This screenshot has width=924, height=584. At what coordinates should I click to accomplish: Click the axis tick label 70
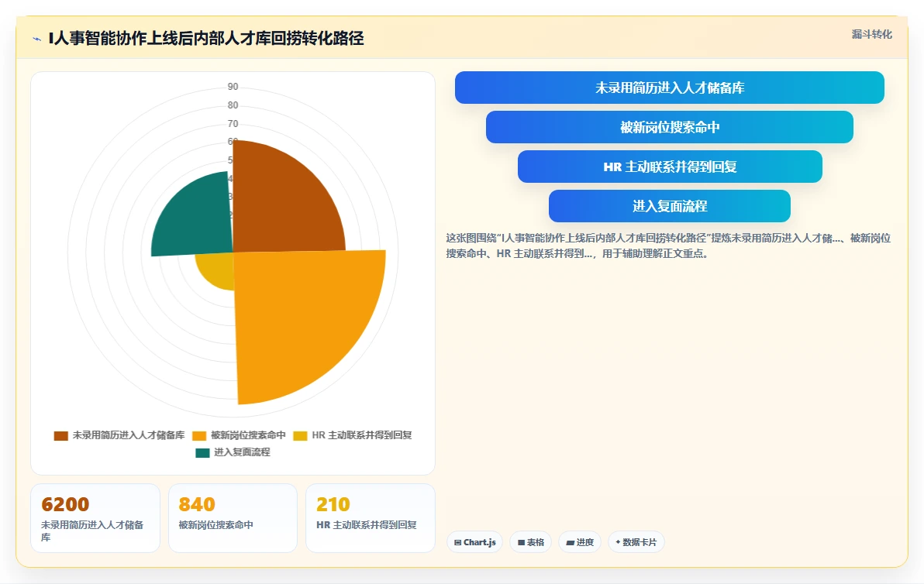(x=233, y=124)
